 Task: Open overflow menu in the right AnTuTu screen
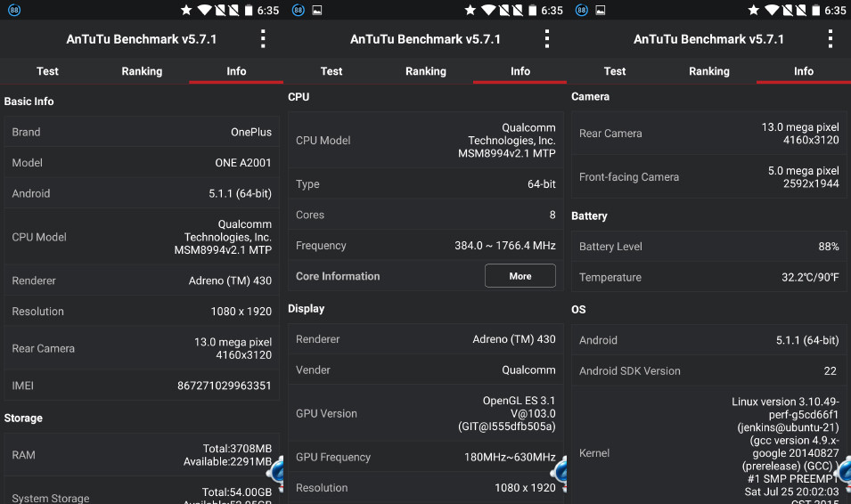pyautogui.click(x=830, y=39)
